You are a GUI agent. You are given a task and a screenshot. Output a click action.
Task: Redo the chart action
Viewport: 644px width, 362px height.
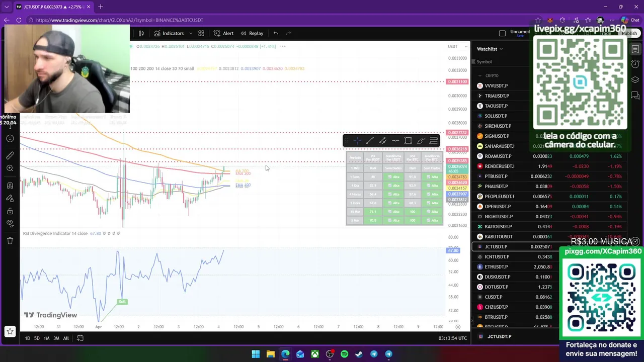(x=288, y=33)
